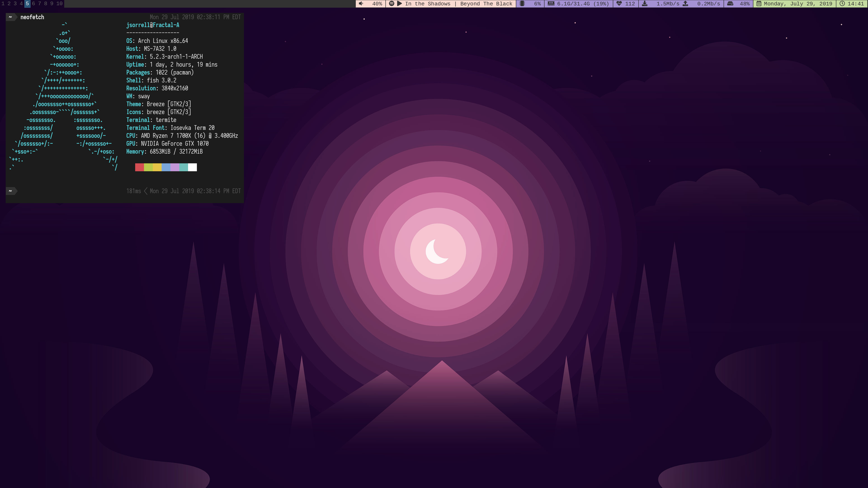Click the Monday, July 29, 2019 date text
This screenshot has height=488, width=868.
(797, 4)
